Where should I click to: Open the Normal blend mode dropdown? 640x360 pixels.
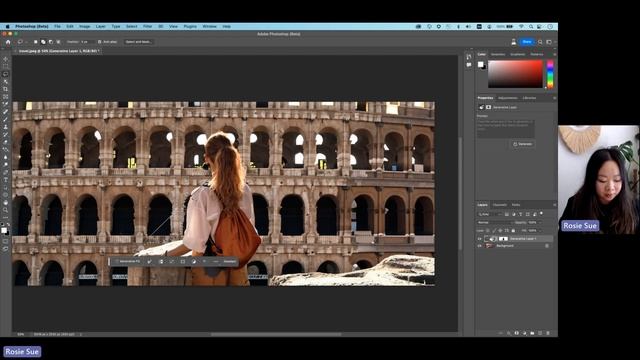tap(494, 222)
